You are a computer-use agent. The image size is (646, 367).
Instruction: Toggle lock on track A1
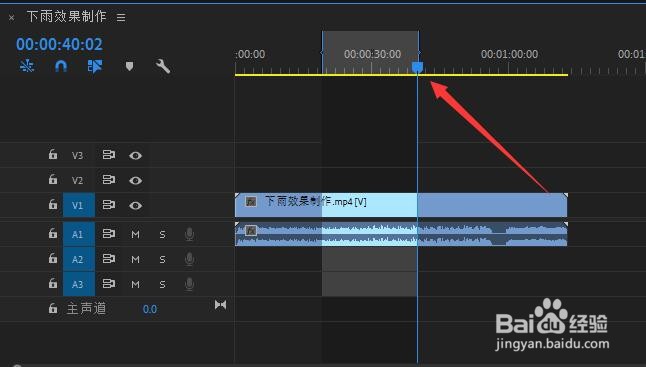click(x=53, y=234)
